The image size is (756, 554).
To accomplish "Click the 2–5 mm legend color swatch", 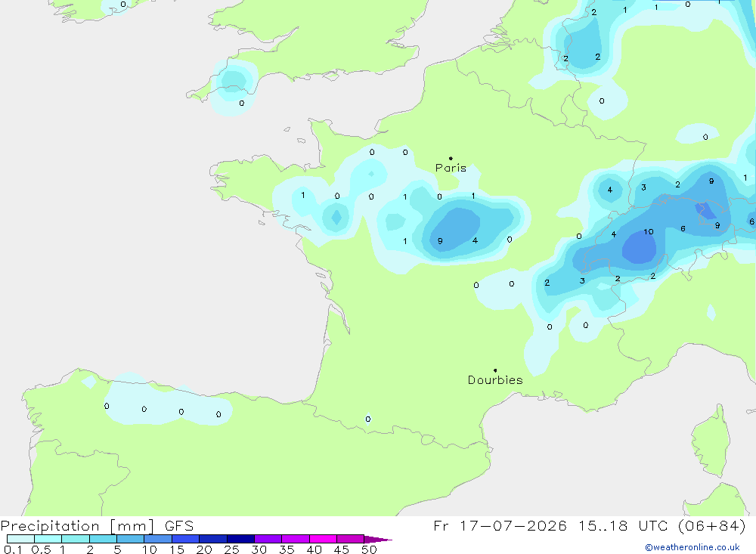I will pyautogui.click(x=103, y=539).
